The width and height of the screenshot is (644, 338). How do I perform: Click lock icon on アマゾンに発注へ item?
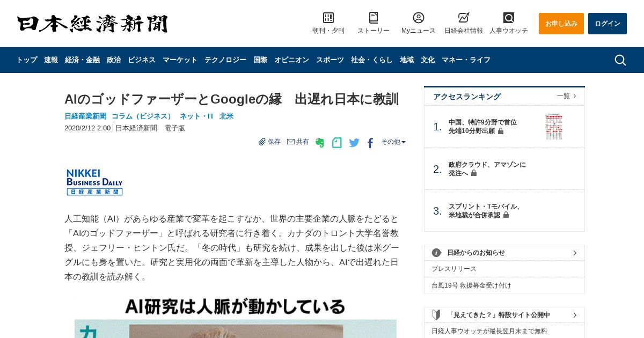(x=474, y=173)
